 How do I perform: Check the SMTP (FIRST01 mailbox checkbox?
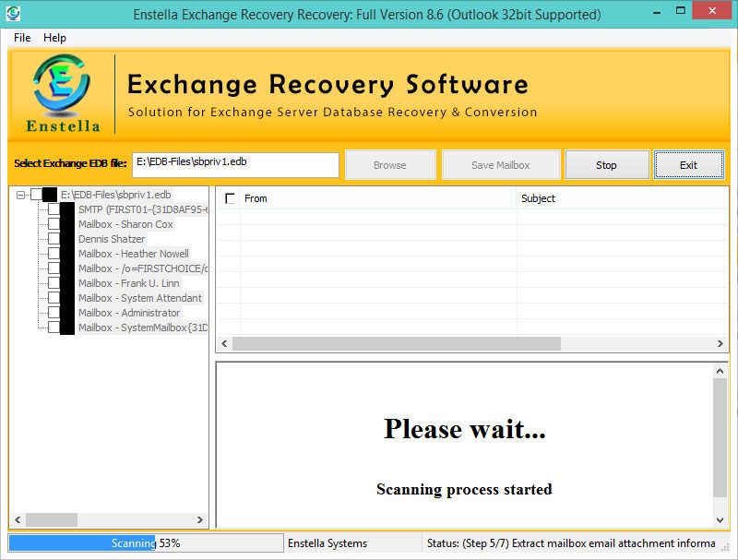pos(54,209)
